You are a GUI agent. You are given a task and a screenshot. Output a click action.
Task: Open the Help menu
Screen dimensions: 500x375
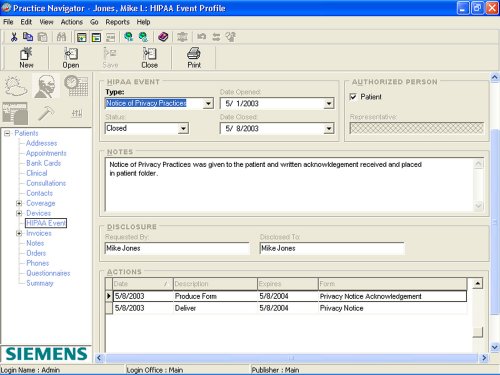click(143, 22)
